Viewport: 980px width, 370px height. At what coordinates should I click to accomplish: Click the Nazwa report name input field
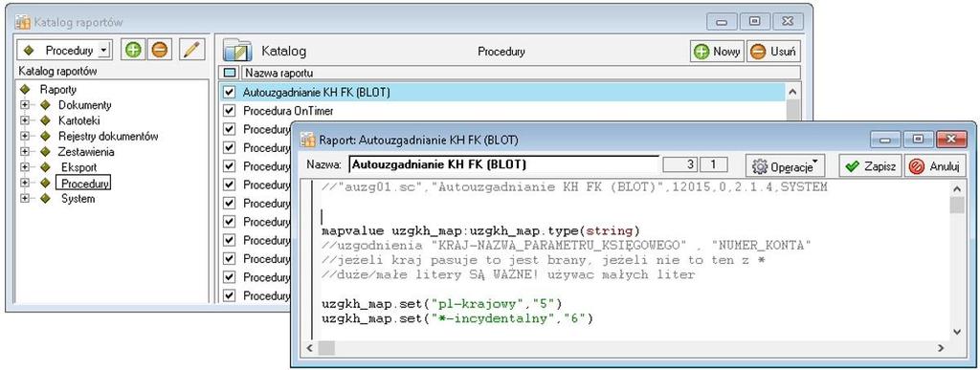tap(503, 165)
